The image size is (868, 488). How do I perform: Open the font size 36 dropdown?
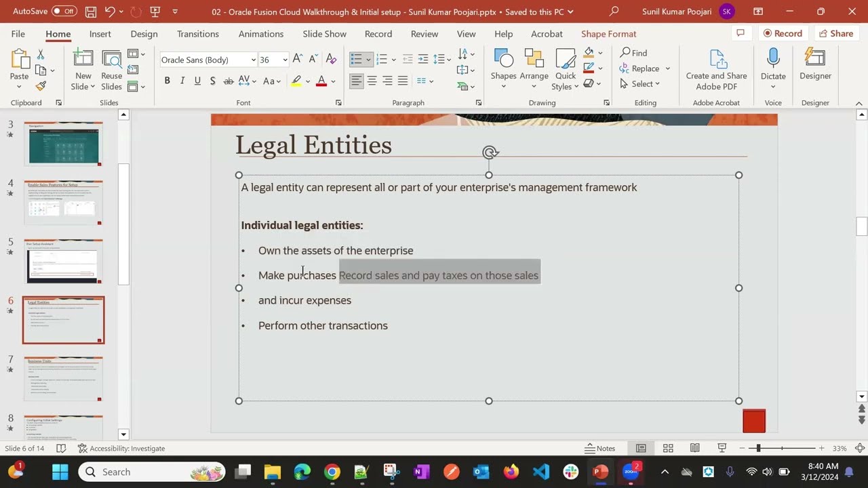tap(285, 60)
